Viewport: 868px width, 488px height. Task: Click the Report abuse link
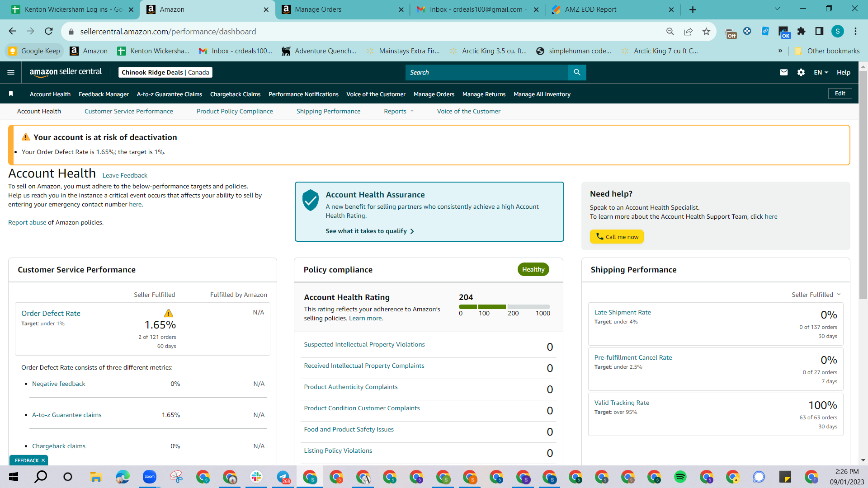pos(27,222)
